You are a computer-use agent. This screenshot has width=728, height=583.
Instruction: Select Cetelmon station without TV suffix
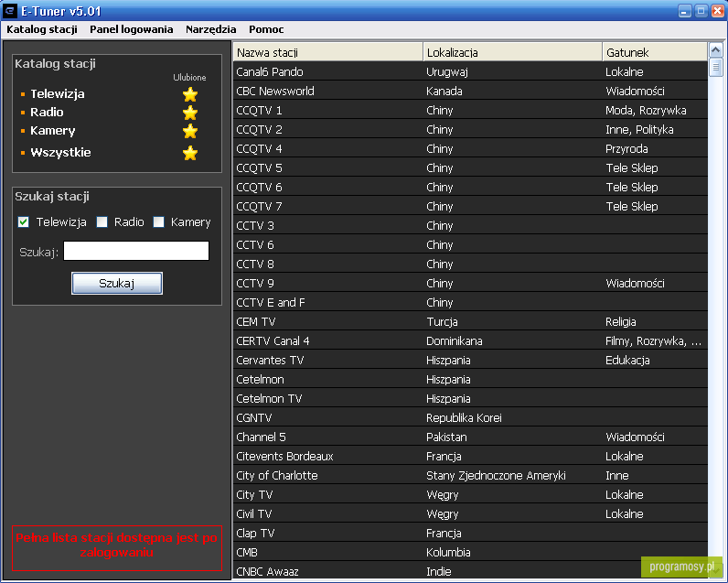(x=470, y=380)
